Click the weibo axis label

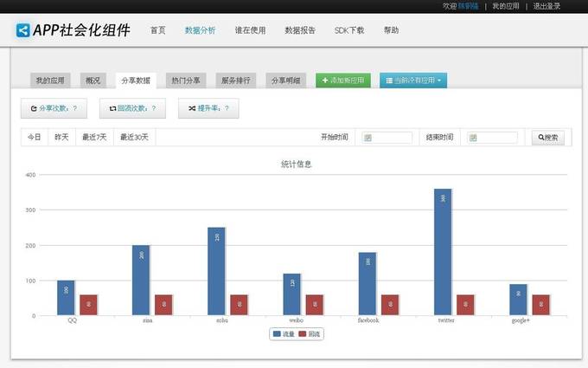tap(297, 320)
